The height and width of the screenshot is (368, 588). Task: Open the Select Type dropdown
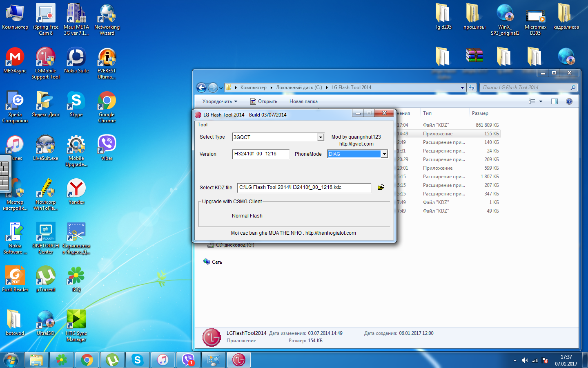321,137
